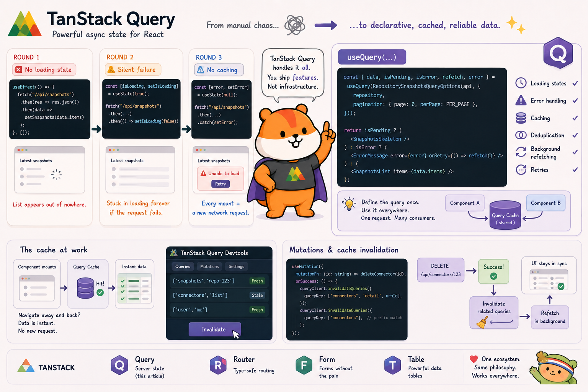Open the Queries tab in Devtools
The width and height of the screenshot is (588, 392).
click(x=183, y=266)
